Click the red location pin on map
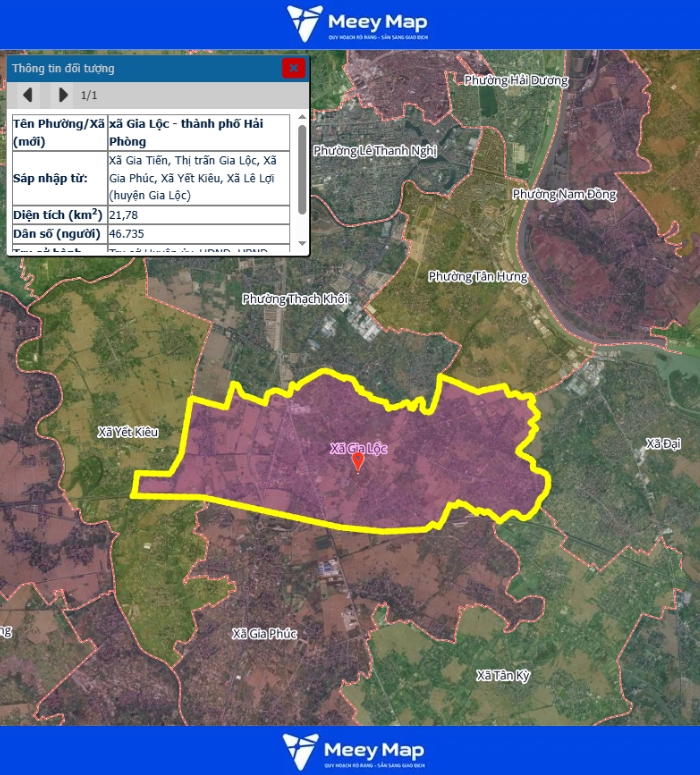The image size is (700, 775). pyautogui.click(x=358, y=461)
